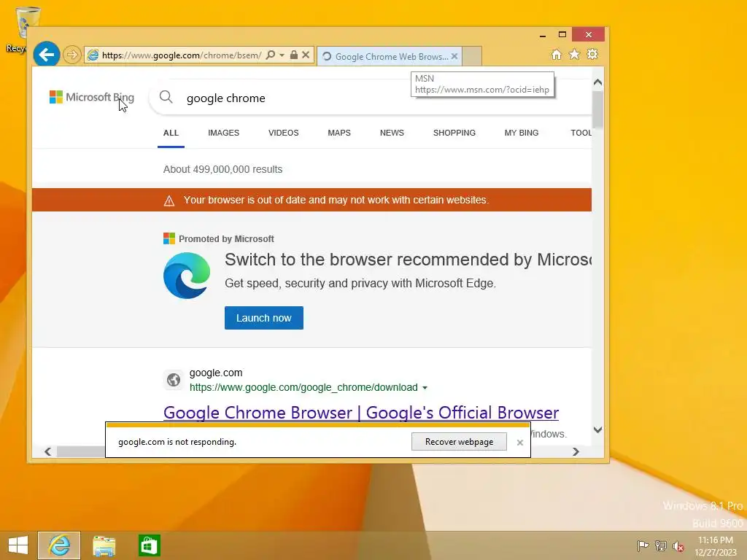Click the search magnifier in address bar
The height and width of the screenshot is (560, 747).
pos(270,55)
